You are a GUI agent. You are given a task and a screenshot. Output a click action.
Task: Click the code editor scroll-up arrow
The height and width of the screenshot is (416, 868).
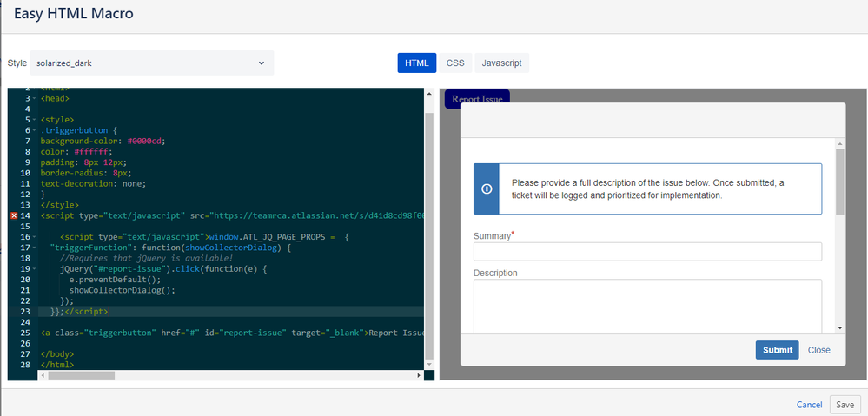(x=429, y=94)
